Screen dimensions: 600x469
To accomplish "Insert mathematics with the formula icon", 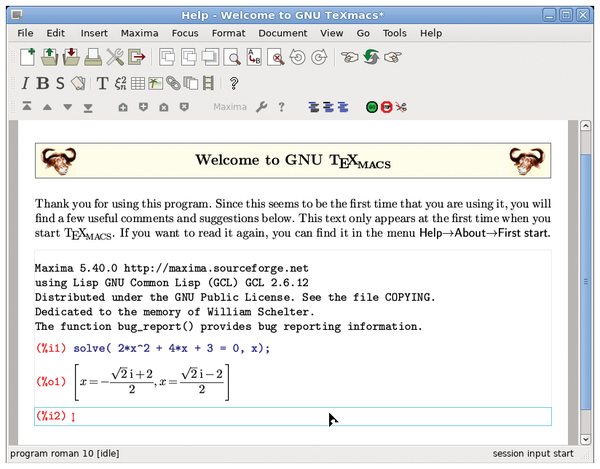I will click(121, 83).
